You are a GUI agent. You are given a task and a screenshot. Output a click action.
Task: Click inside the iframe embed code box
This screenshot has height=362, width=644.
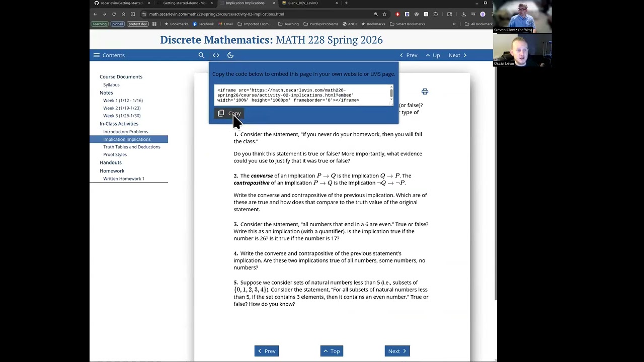pyautogui.click(x=303, y=95)
